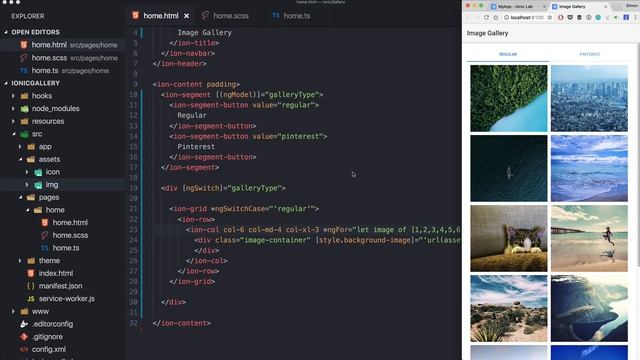Click the Pocket extension icon in browser
The image size is (640, 360).
coord(570,18)
